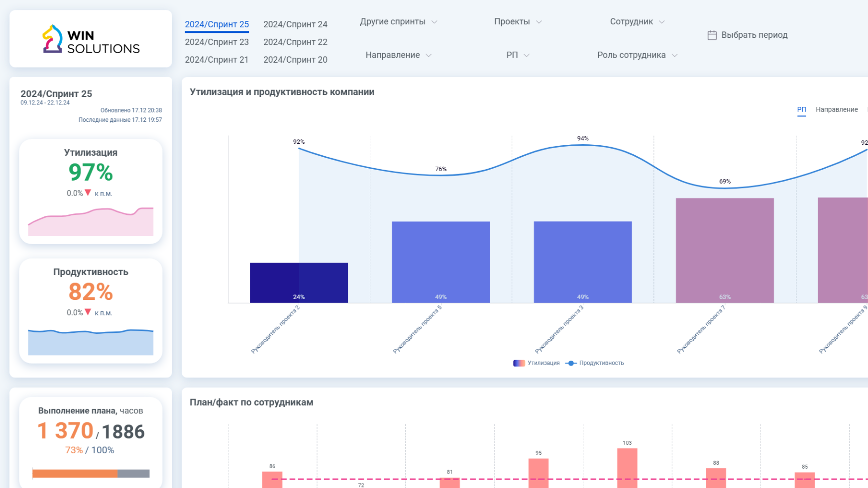Open the Направление filter dropdown
The height and width of the screenshot is (488, 868).
398,55
